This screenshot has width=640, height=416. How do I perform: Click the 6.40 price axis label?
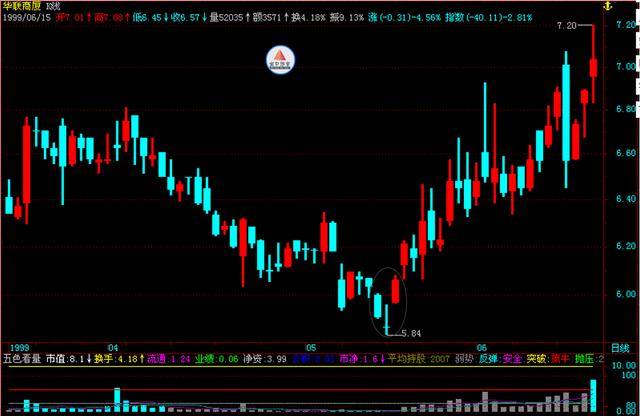coord(626,199)
